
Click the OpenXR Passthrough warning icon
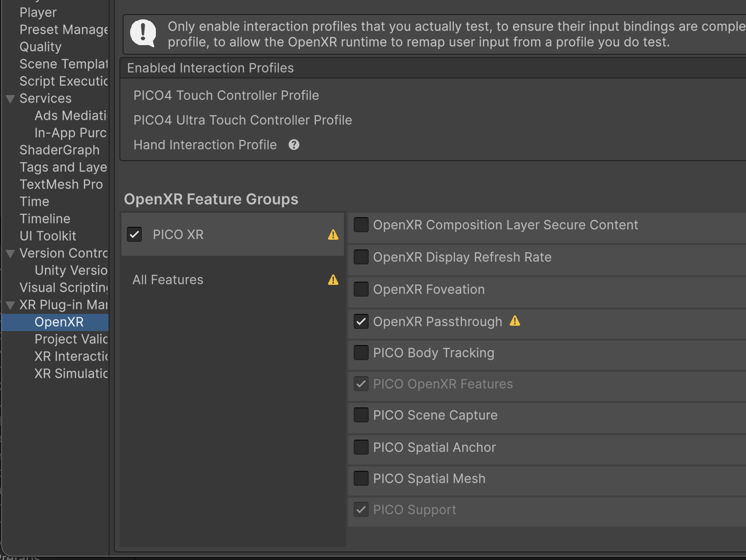click(x=515, y=321)
